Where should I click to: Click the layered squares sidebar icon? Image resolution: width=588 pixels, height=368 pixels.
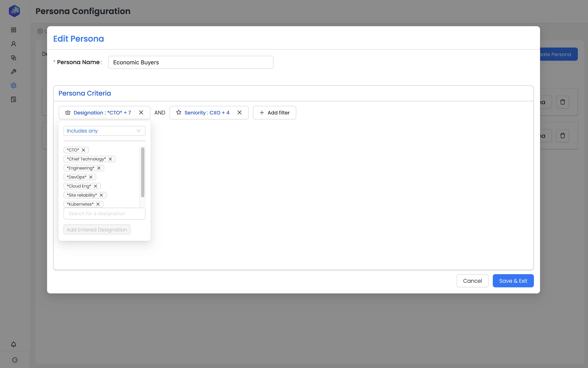(14, 58)
